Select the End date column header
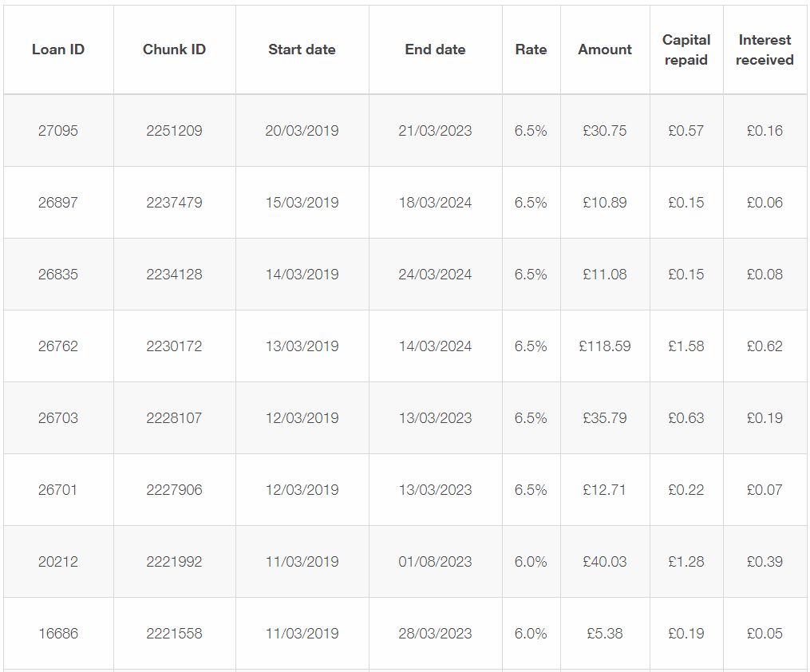The image size is (810, 672). pos(435,49)
